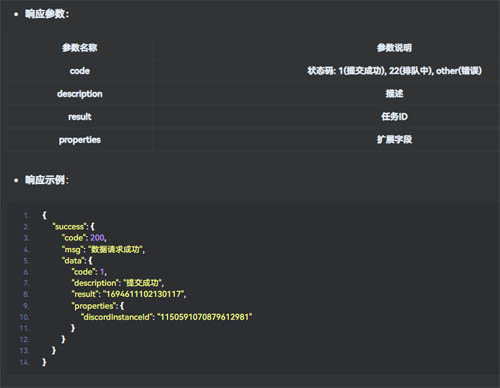
Task: Click line number 14 in code block
Action: [24, 362]
